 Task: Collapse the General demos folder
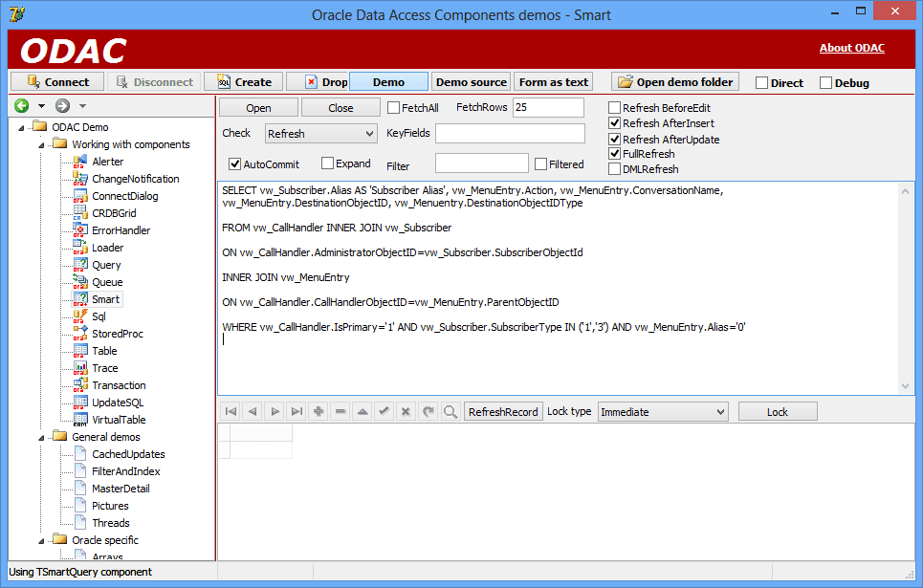click(x=41, y=437)
